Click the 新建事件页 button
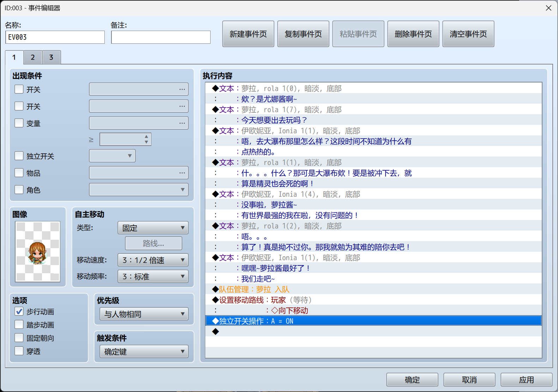This screenshot has height=392, width=558. (248, 34)
